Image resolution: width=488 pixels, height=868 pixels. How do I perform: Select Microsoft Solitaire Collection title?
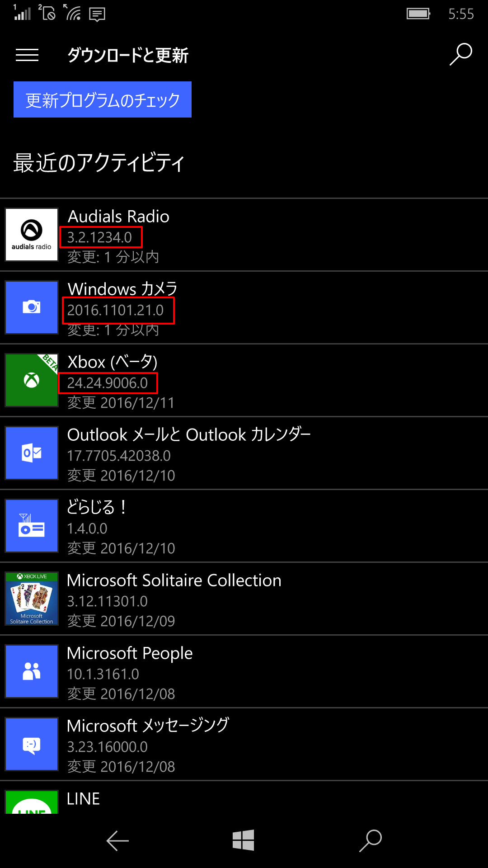pos(174,580)
